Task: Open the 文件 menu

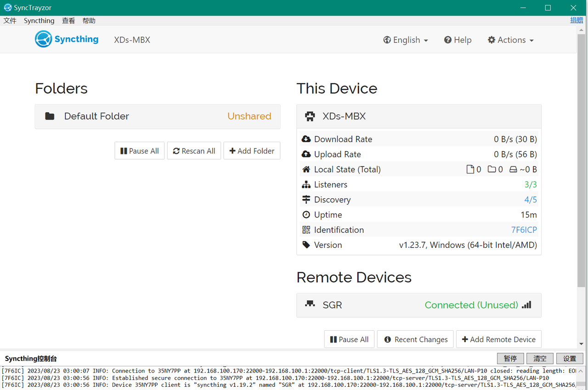Action: click(x=10, y=21)
